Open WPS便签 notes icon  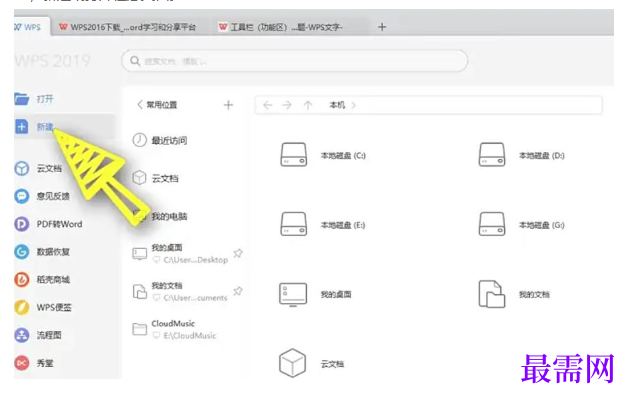pos(21,307)
